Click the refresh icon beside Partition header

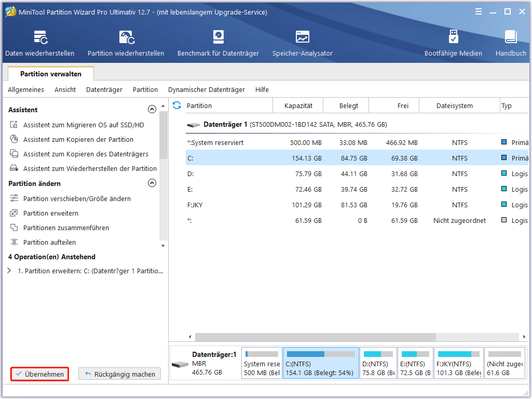click(177, 105)
